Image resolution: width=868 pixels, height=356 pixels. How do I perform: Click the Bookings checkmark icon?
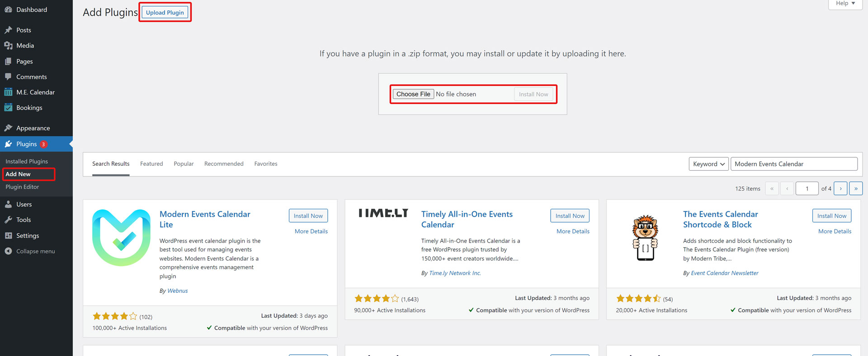(8, 108)
